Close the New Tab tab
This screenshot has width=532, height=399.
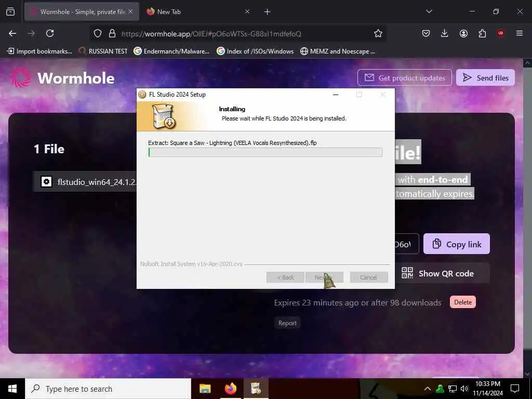[x=247, y=11]
